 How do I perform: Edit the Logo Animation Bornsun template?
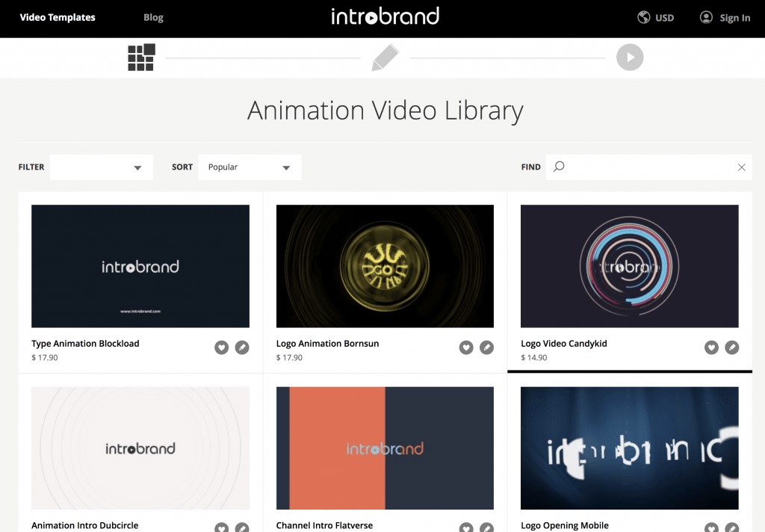point(486,347)
